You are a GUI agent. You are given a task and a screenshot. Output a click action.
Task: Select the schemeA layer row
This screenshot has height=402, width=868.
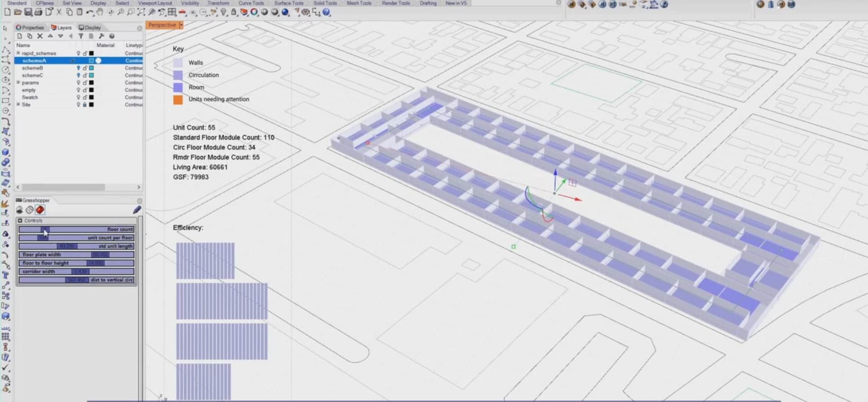pyautogui.click(x=79, y=61)
